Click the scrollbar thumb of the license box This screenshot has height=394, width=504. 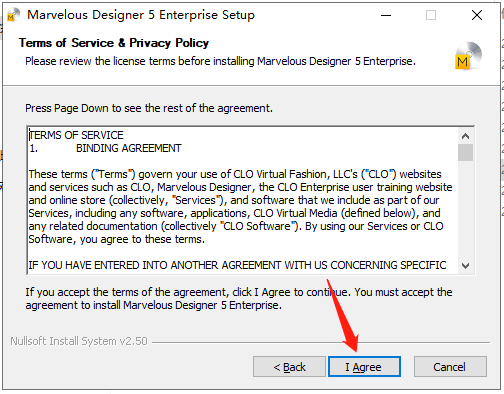point(465,152)
